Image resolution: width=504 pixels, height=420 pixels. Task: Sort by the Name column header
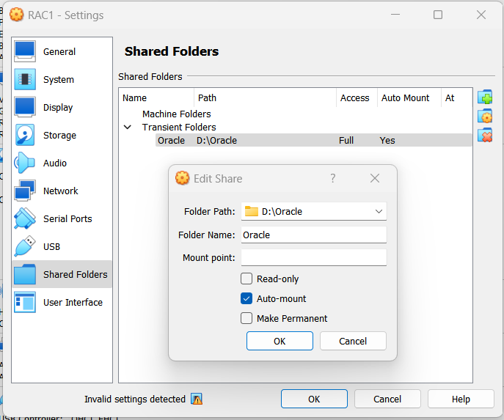(156, 98)
